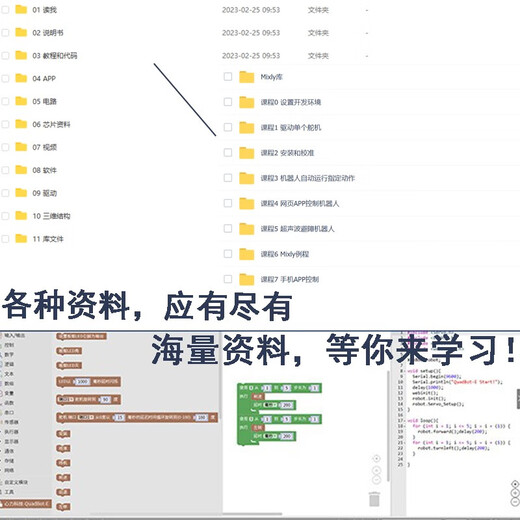Expand the 网络 toolbox category
This screenshot has height=520, width=520.
(x=9, y=470)
